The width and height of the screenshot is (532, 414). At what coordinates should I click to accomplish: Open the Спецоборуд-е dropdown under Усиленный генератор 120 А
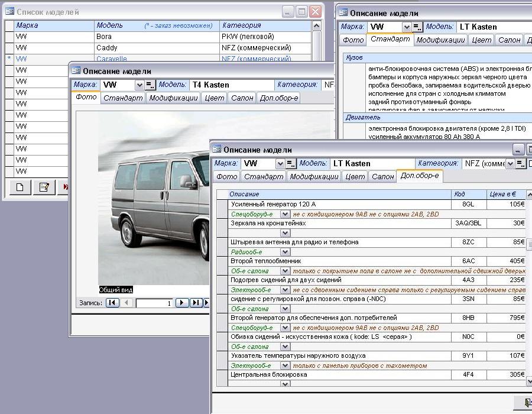[x=285, y=214]
